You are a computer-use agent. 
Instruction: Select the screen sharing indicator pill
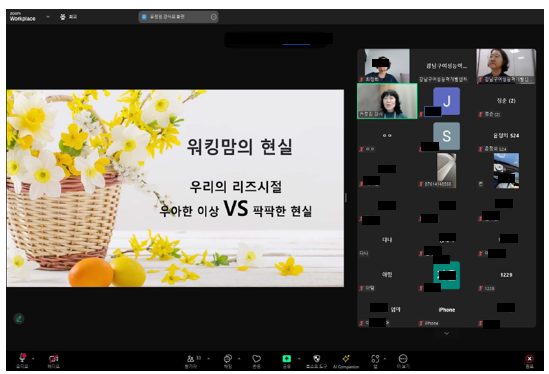tap(178, 17)
